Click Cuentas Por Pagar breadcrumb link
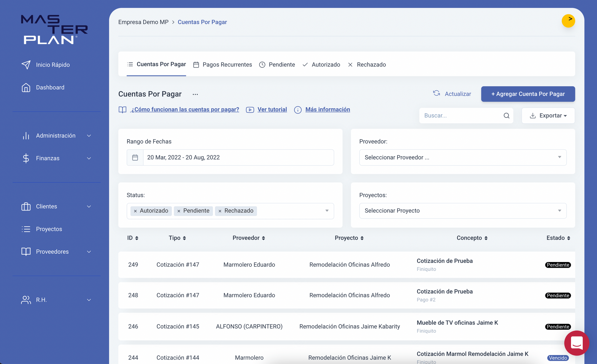This screenshot has height=364, width=597. (x=202, y=22)
